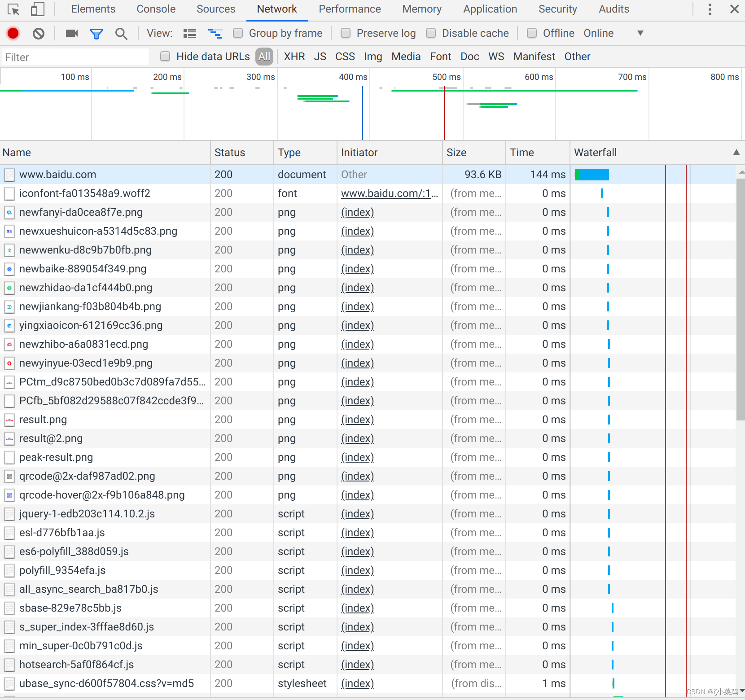Image resolution: width=745 pixels, height=700 pixels.
Task: Open network search with the magnifier icon
Action: coord(121,33)
